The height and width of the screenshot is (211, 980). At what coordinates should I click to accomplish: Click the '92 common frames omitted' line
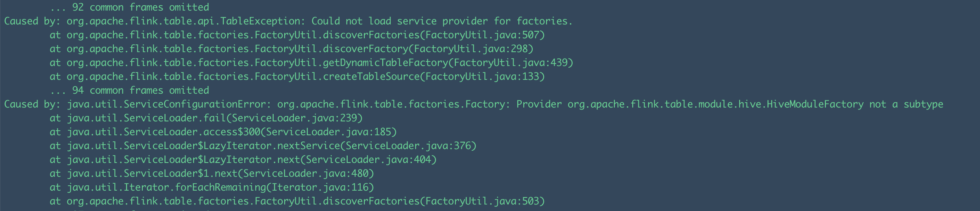click(x=129, y=7)
